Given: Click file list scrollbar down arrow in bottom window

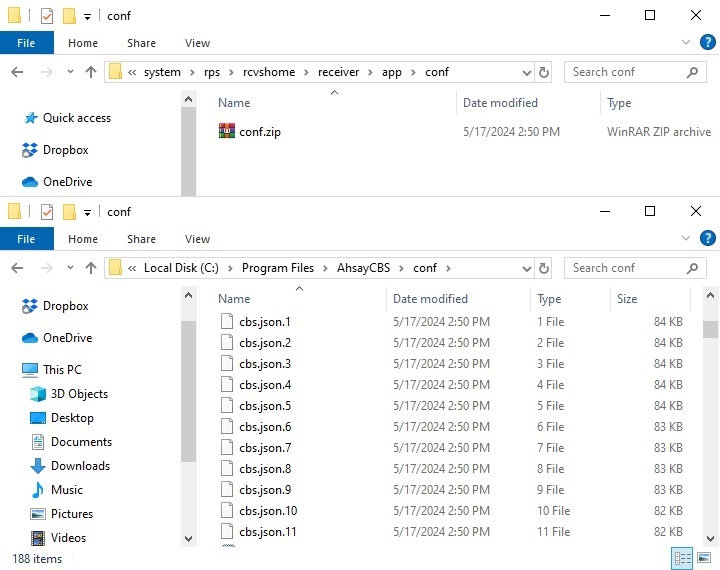Looking at the screenshot, I should click(710, 538).
